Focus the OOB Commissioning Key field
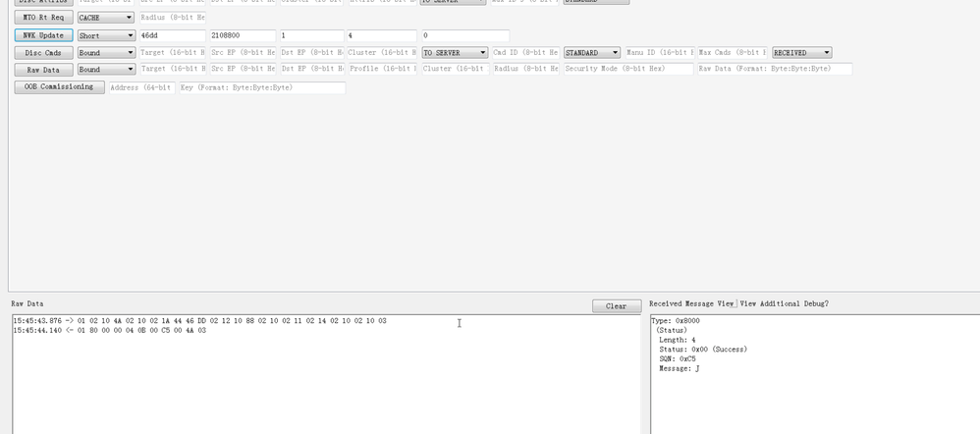 [x=262, y=87]
